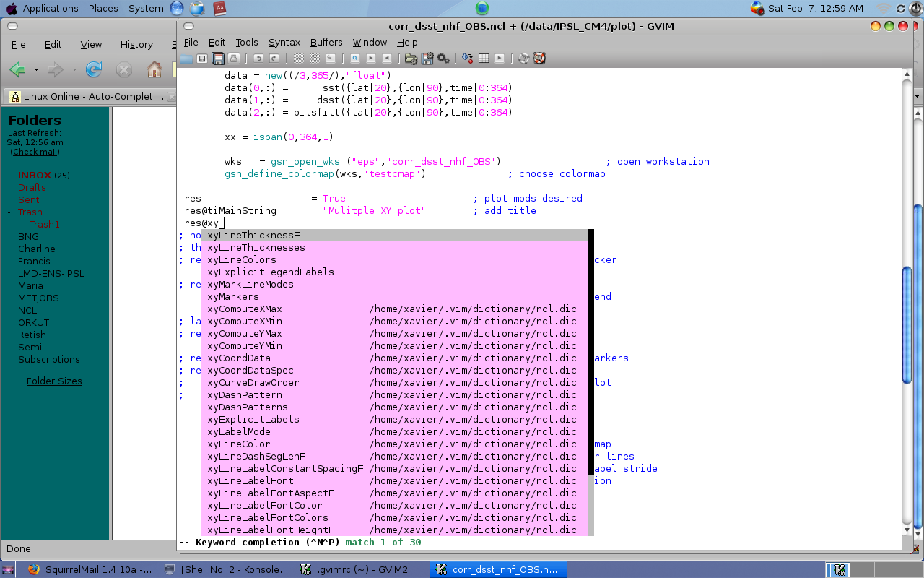Click the Find magnifier icon in GVIM toolbar
924x578 pixels.
tap(355, 59)
